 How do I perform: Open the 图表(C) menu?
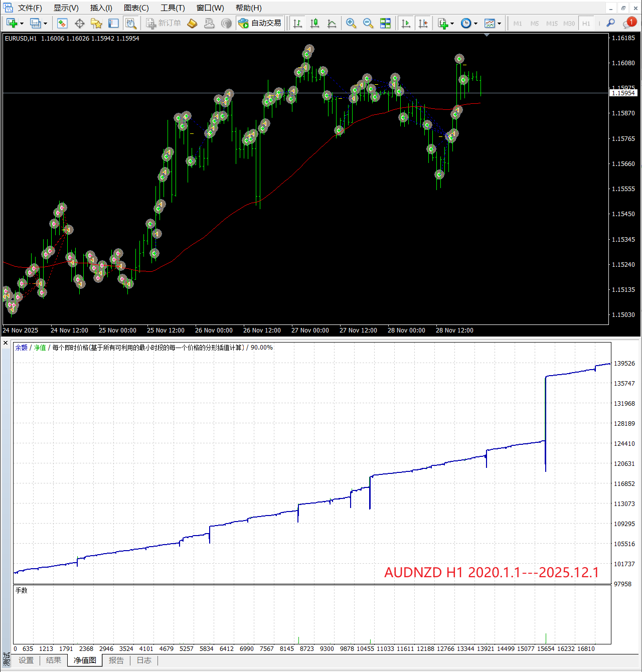(x=136, y=8)
